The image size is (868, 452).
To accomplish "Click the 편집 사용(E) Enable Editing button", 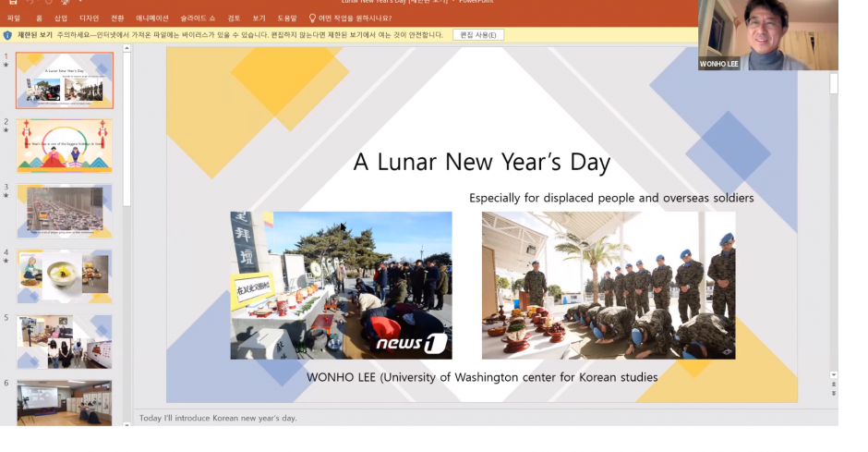I will point(478,35).
